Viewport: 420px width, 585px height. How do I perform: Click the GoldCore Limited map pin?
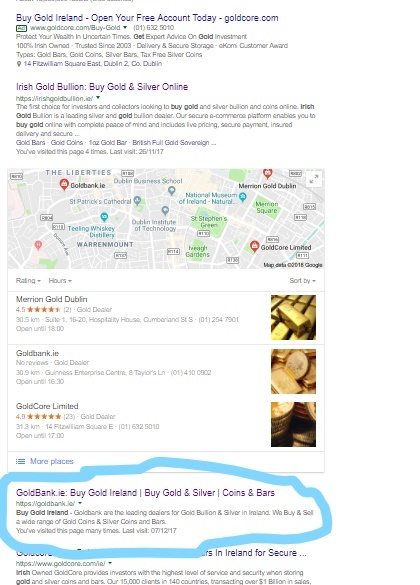click(x=254, y=246)
